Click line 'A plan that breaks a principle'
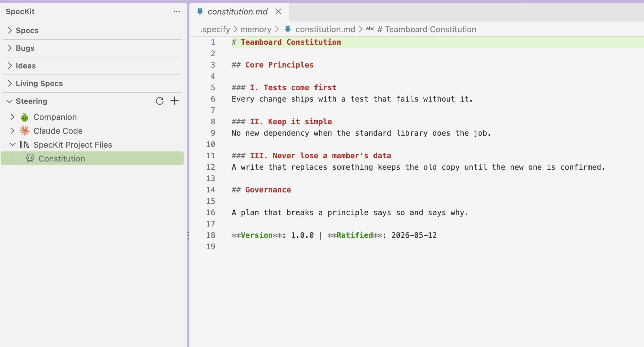644x347 pixels. point(350,213)
